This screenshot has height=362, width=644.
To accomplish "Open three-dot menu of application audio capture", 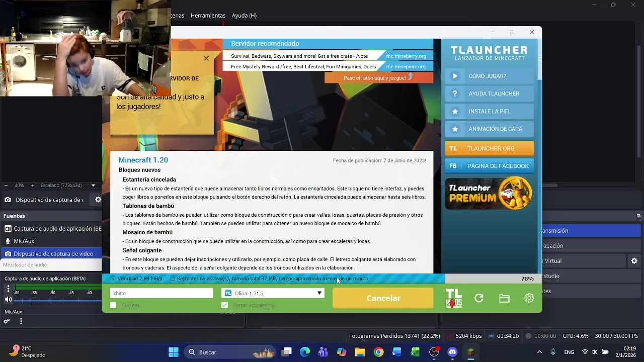I will click(8, 289).
